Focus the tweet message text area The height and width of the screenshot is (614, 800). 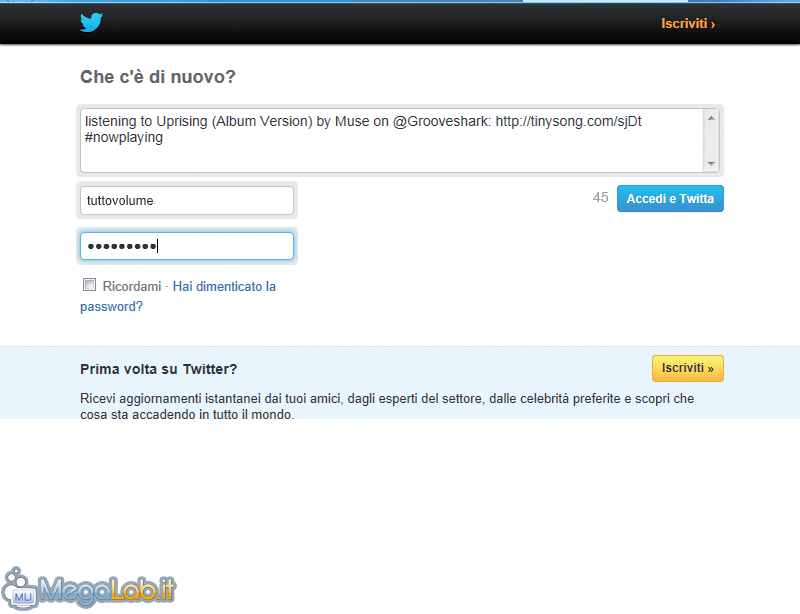[x=392, y=140]
